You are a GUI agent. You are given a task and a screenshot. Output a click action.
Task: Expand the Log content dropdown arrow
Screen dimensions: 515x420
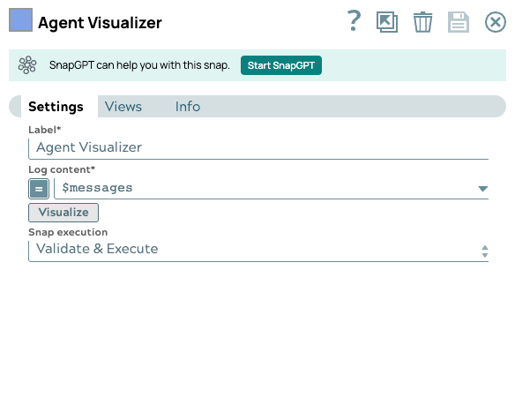click(483, 189)
